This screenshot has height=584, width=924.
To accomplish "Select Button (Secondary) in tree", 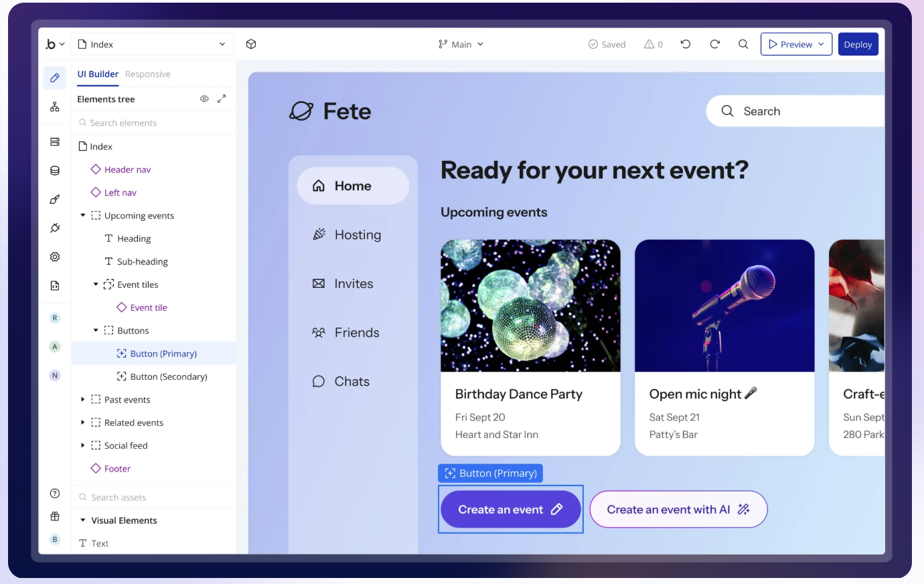I will point(162,376).
